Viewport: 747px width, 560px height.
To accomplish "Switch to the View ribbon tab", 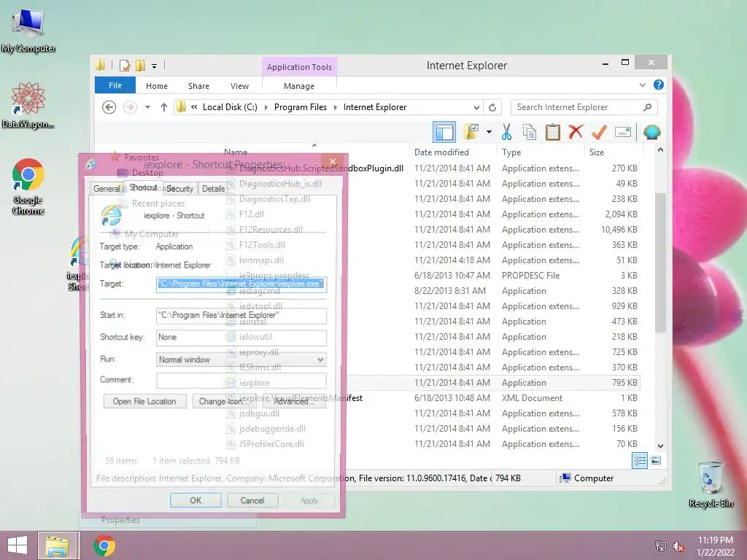I will tap(239, 86).
